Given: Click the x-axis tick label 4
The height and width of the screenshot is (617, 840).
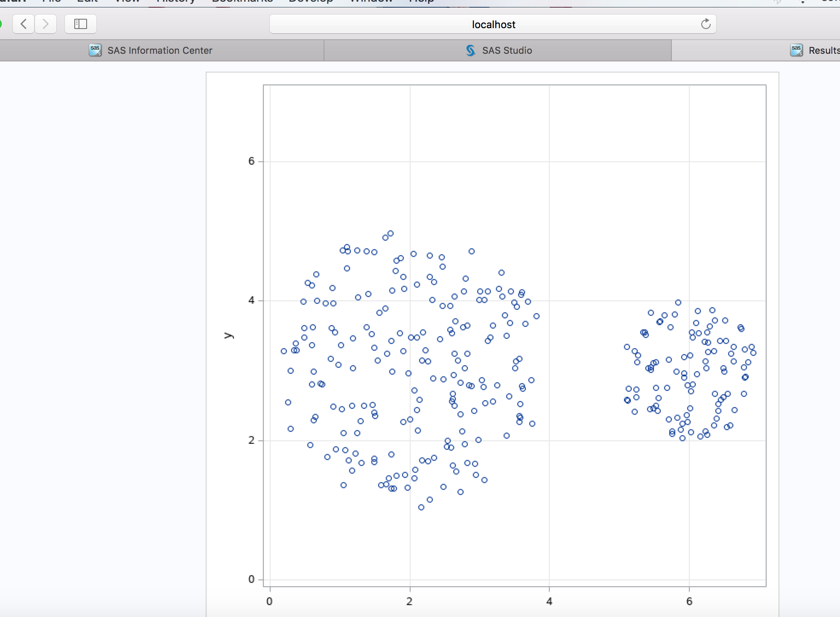Looking at the screenshot, I should [x=549, y=602].
